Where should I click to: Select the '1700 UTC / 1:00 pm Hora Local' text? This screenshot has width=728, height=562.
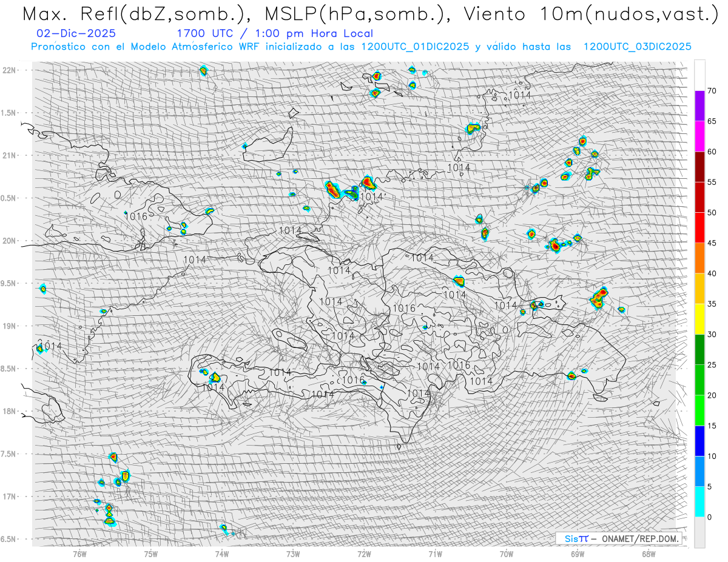pyautogui.click(x=275, y=34)
